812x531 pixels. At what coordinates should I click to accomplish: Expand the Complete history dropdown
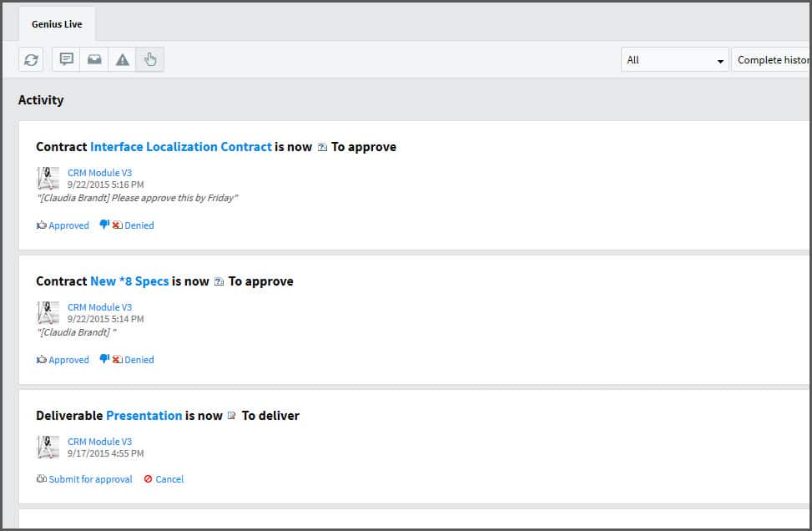pos(771,60)
